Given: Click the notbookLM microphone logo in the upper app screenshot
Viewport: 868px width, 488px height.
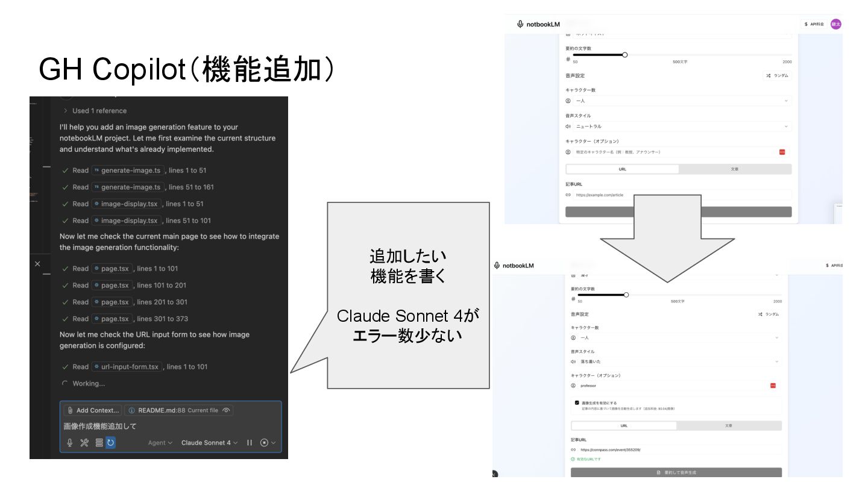Looking at the screenshot, I should pyautogui.click(x=520, y=24).
